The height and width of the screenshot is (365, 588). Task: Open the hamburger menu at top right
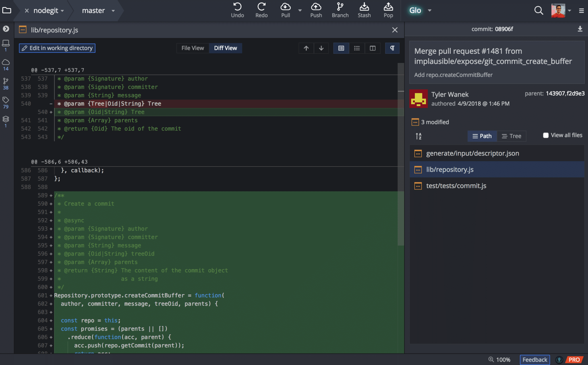pyautogui.click(x=581, y=10)
